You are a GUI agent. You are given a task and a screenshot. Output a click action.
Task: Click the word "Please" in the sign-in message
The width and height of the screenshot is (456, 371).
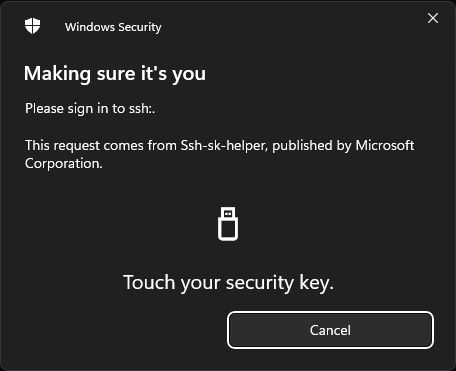44,109
